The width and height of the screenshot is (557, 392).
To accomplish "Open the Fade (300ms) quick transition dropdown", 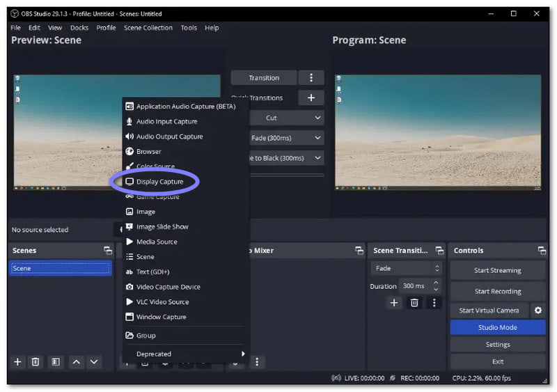I will (286, 138).
